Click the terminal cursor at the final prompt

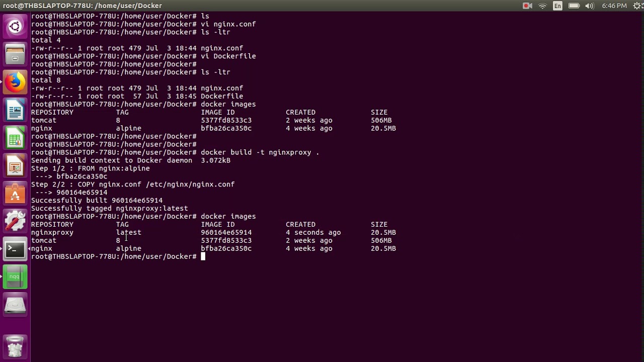pos(203,256)
